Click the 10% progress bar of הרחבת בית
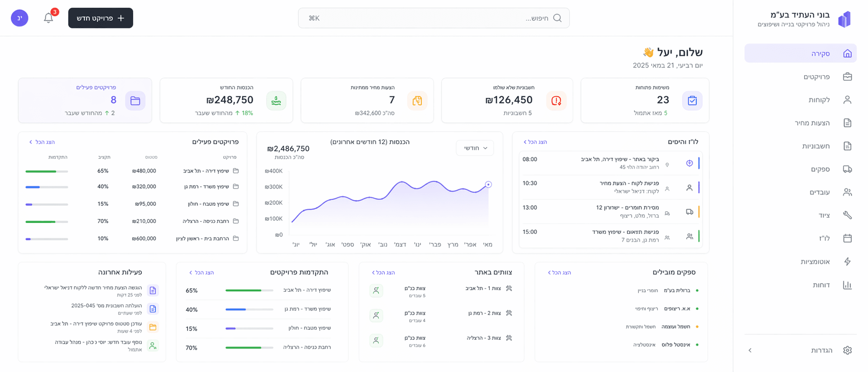Viewport: 868px width, 372px height. (x=47, y=239)
